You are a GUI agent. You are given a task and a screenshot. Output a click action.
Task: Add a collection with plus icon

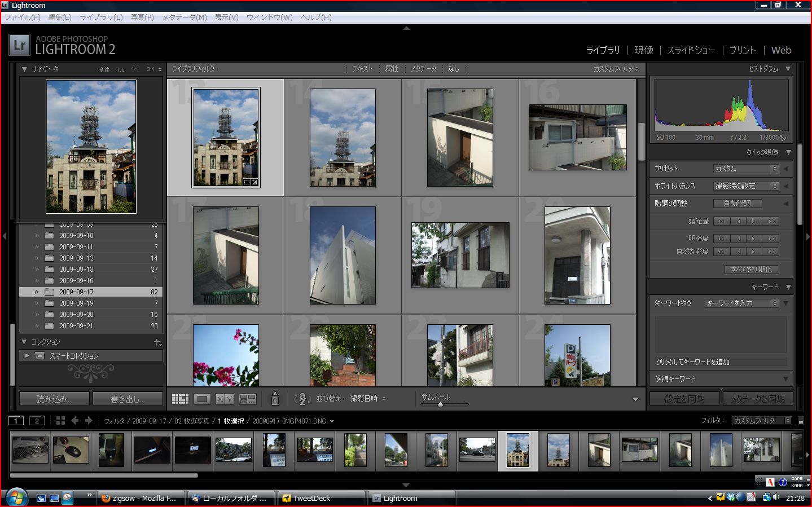157,342
